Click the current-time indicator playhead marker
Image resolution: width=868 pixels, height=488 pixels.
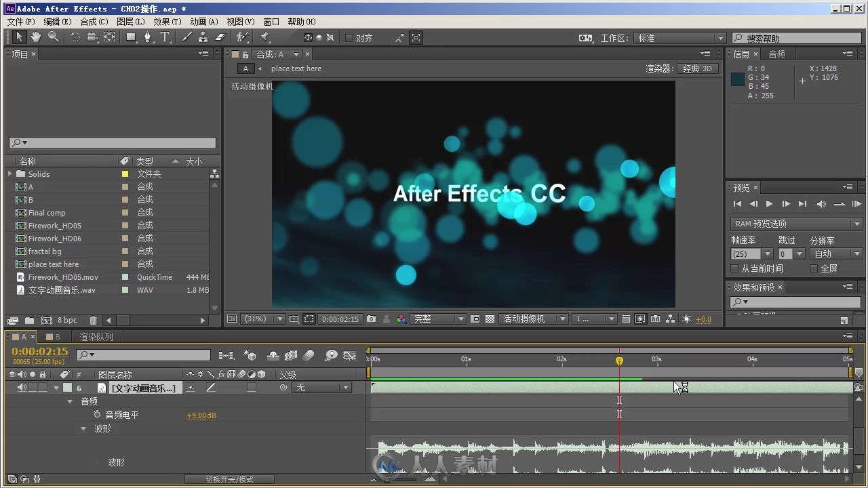[x=619, y=361]
